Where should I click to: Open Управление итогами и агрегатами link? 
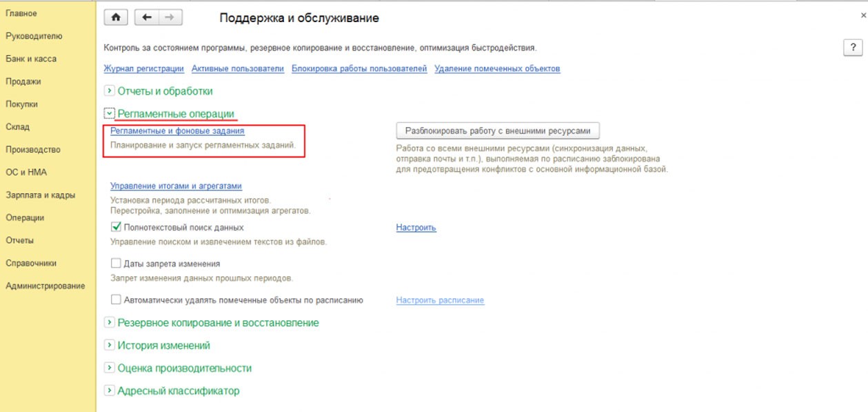pos(176,186)
